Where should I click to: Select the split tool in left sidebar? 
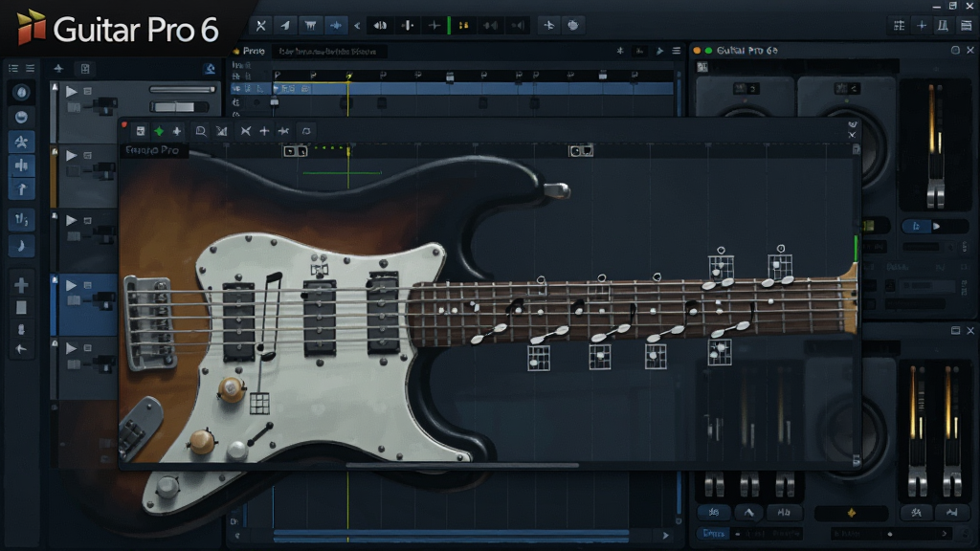click(x=21, y=165)
